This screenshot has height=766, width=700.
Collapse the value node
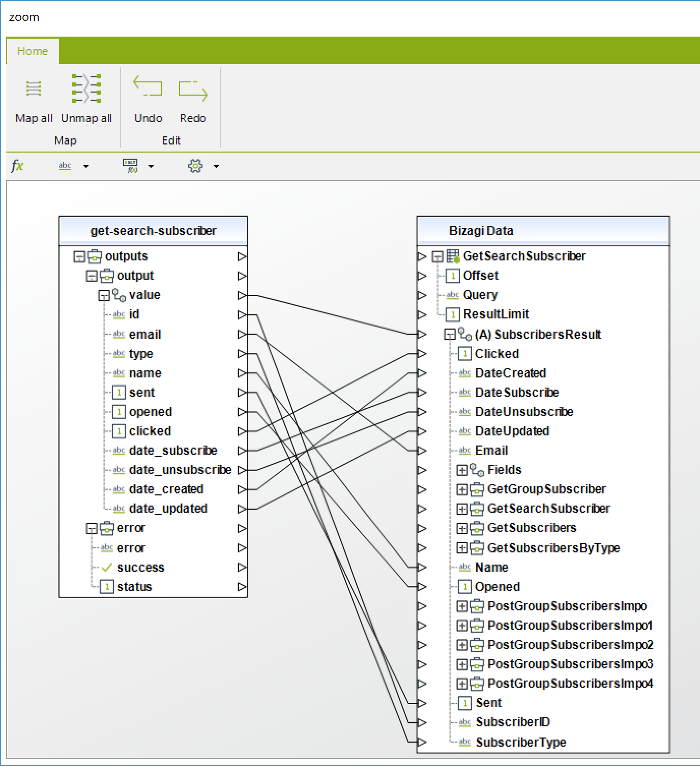coord(104,295)
